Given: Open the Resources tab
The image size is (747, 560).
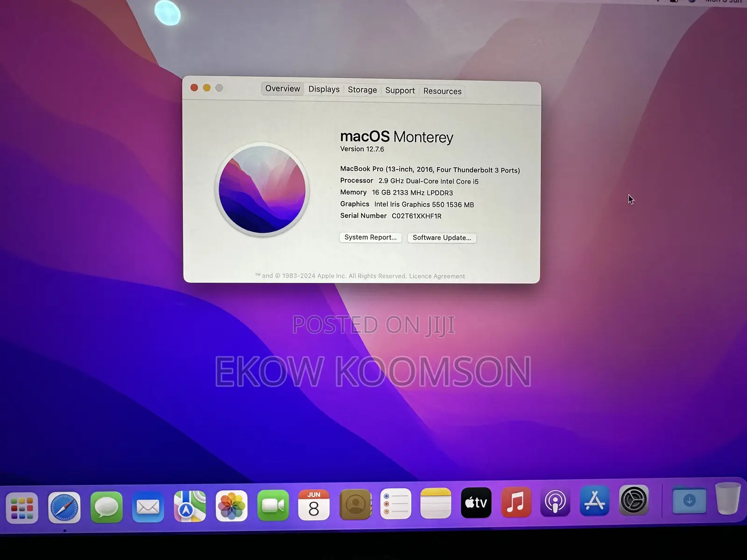Looking at the screenshot, I should tap(442, 91).
